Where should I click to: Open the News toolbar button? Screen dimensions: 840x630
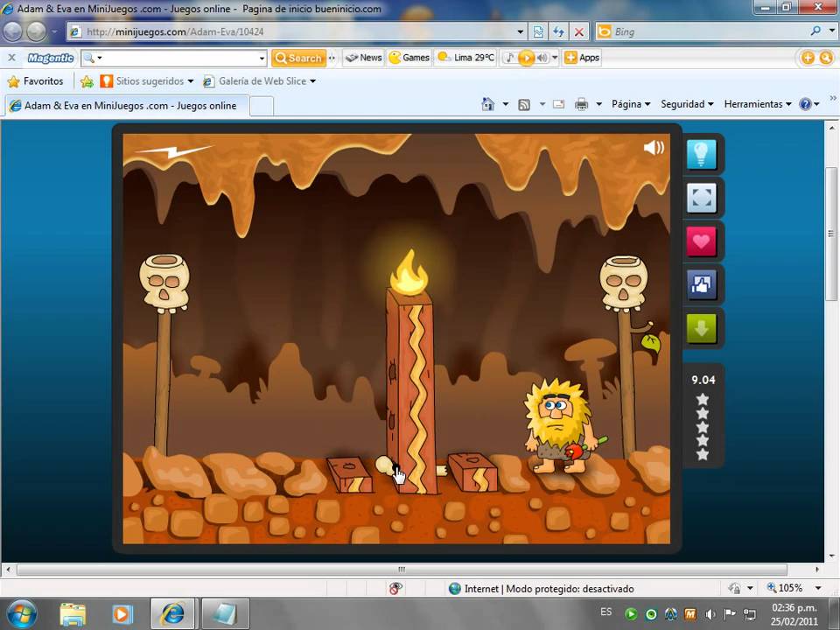(364, 58)
